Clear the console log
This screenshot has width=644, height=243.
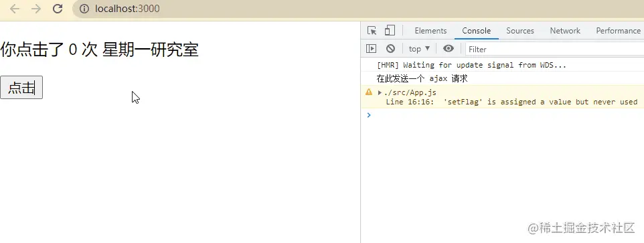(390, 49)
